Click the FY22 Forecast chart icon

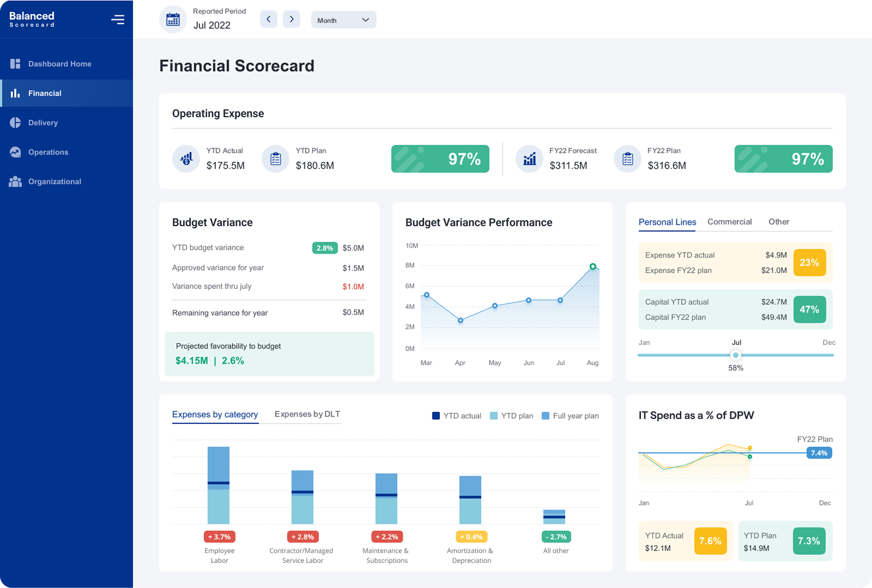(x=529, y=159)
